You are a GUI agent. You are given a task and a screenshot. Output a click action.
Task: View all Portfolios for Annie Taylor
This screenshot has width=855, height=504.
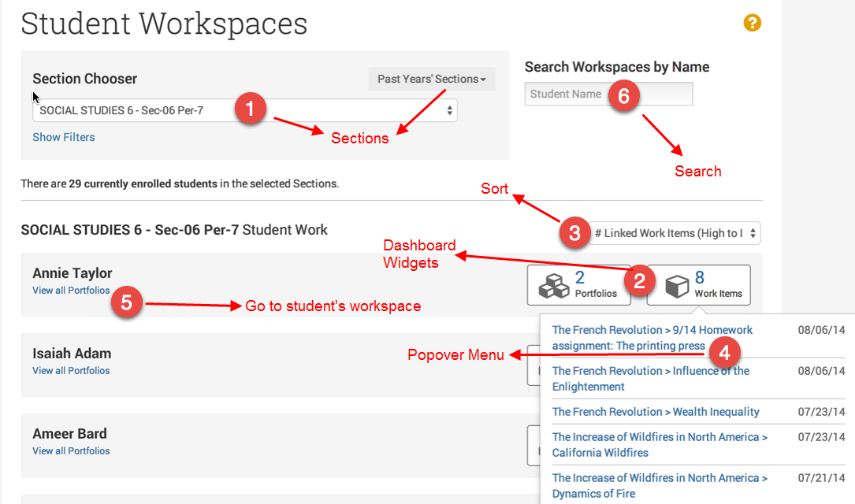click(x=71, y=291)
